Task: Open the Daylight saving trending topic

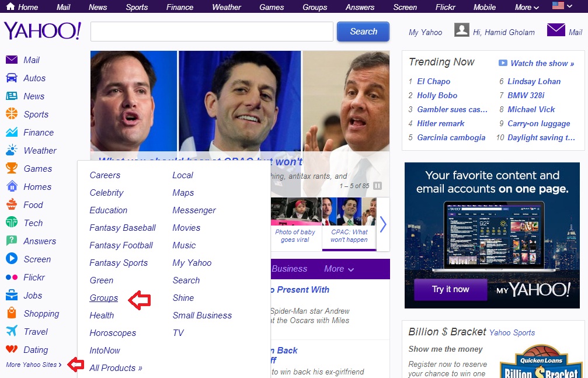Action: click(x=541, y=138)
